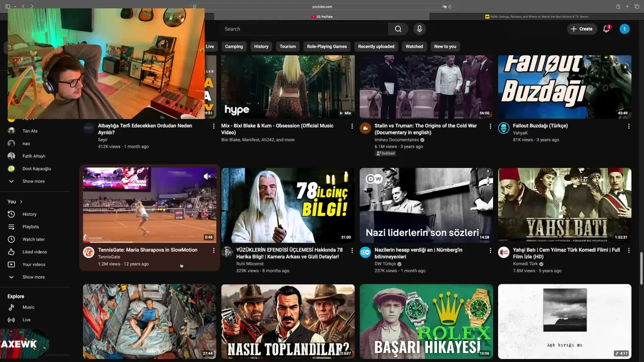Click the page vertical scrollbar
Image resolution: width=644 pixels, height=362 pixels.
pos(641,268)
